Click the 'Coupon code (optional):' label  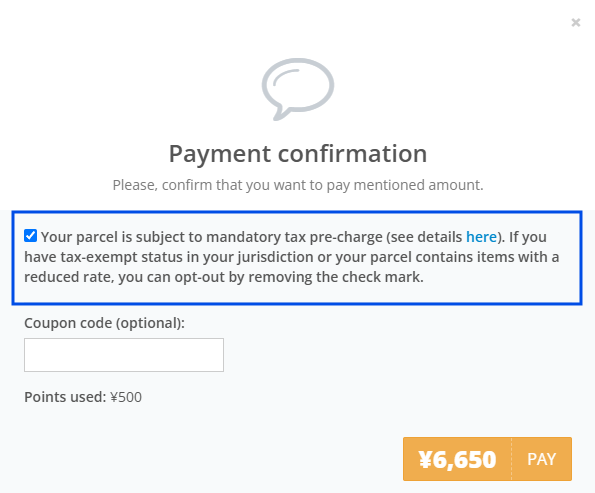pos(104,323)
